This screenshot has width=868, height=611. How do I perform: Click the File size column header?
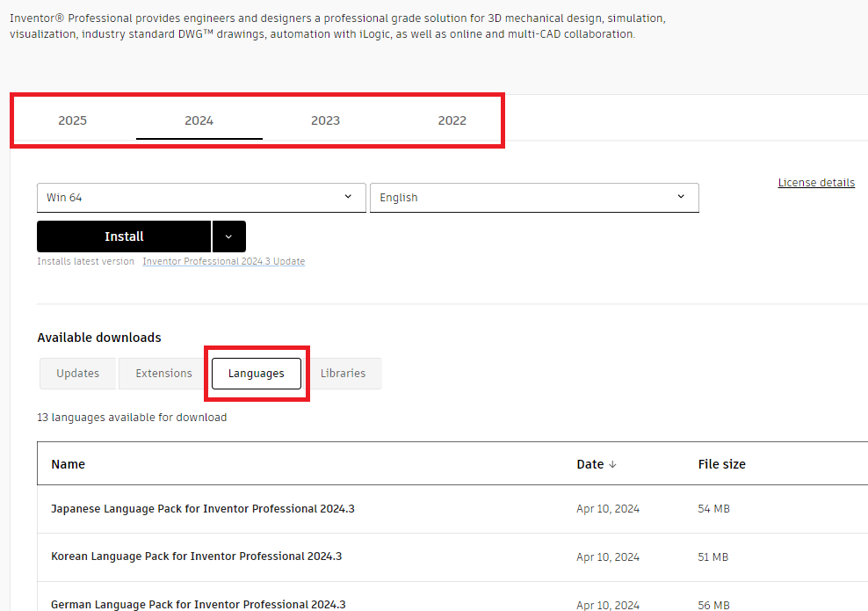click(722, 464)
